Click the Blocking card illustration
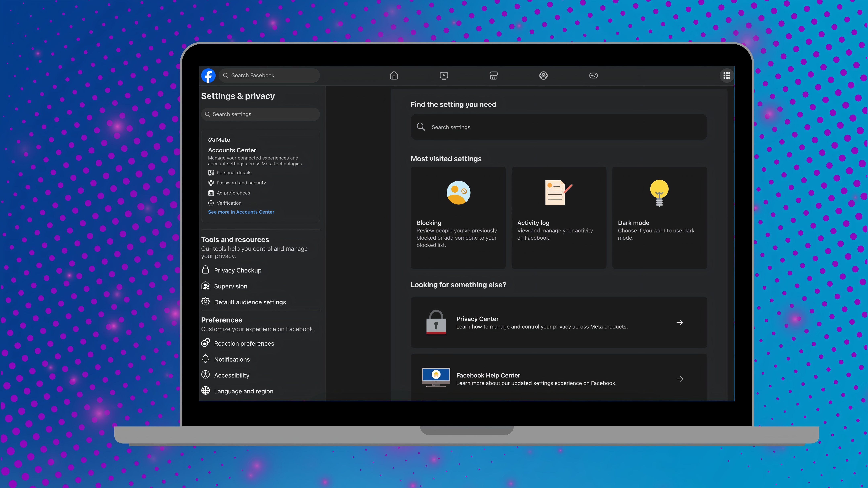 point(458,193)
